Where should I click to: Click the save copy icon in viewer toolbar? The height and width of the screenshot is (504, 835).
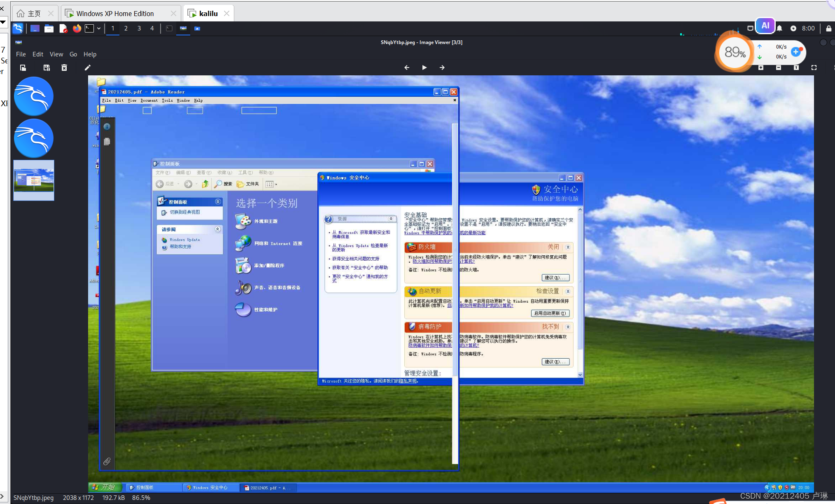click(47, 68)
